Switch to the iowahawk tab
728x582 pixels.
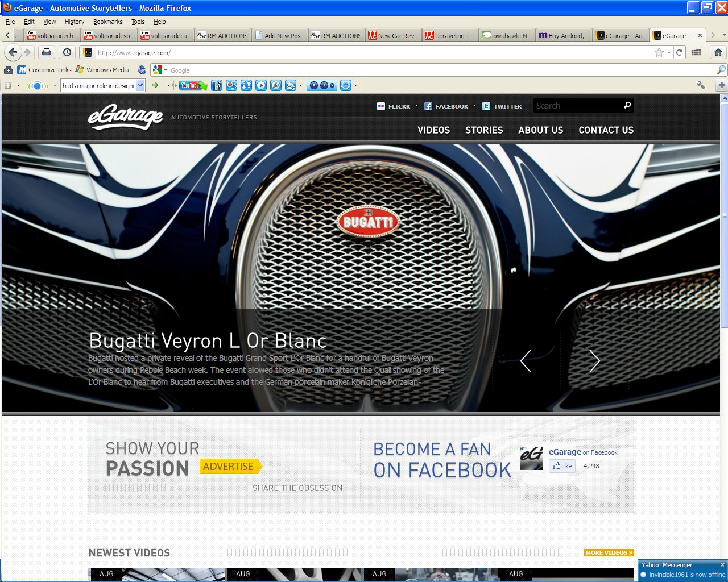[507, 35]
